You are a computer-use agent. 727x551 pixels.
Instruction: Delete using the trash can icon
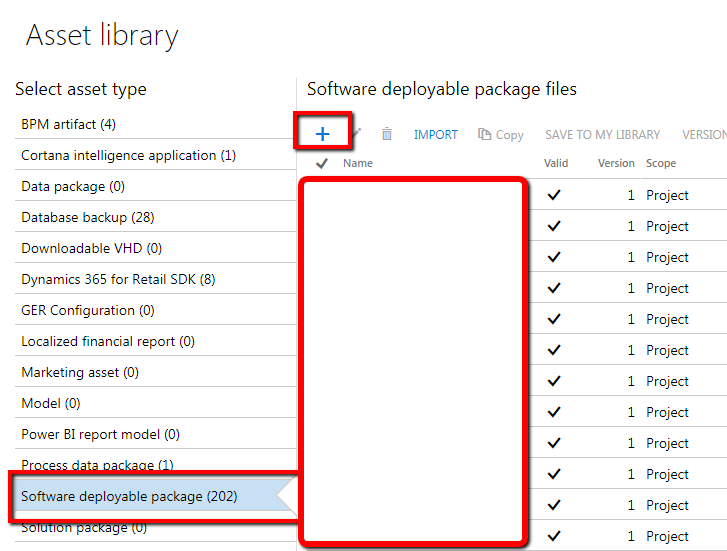click(x=387, y=134)
